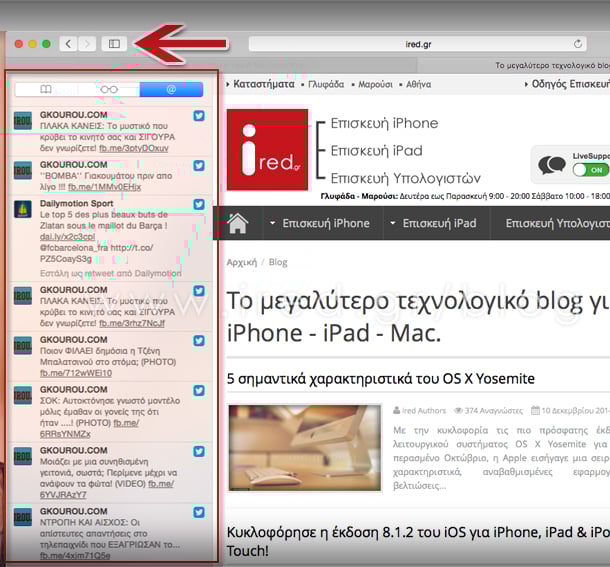This screenshot has height=567, width=610.
Task: Click Twitter icon on the ΝΤΡΟΠΗ post
Action: click(199, 512)
